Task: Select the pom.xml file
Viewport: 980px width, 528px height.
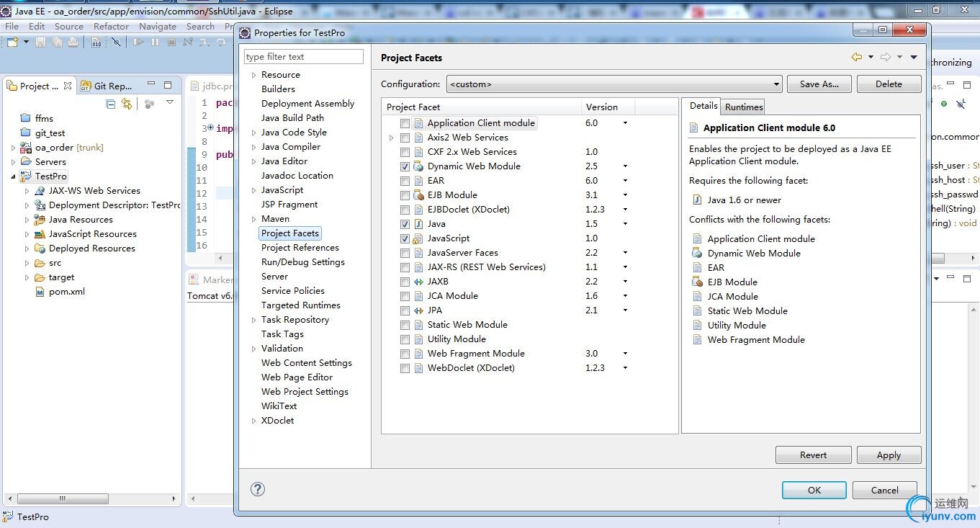Action: click(x=67, y=292)
